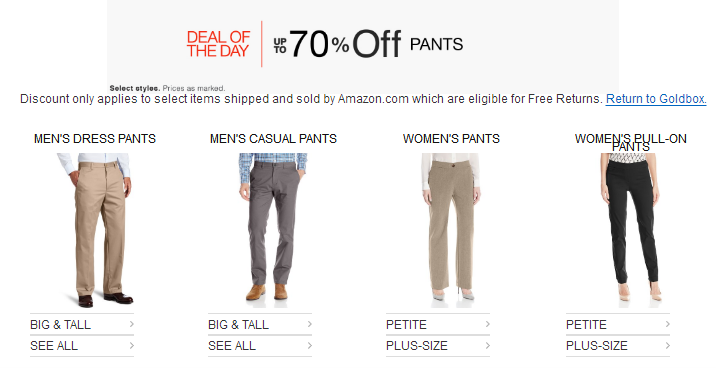Click the taupe women's pants image
This screenshot has width=716, height=368.
point(451,230)
